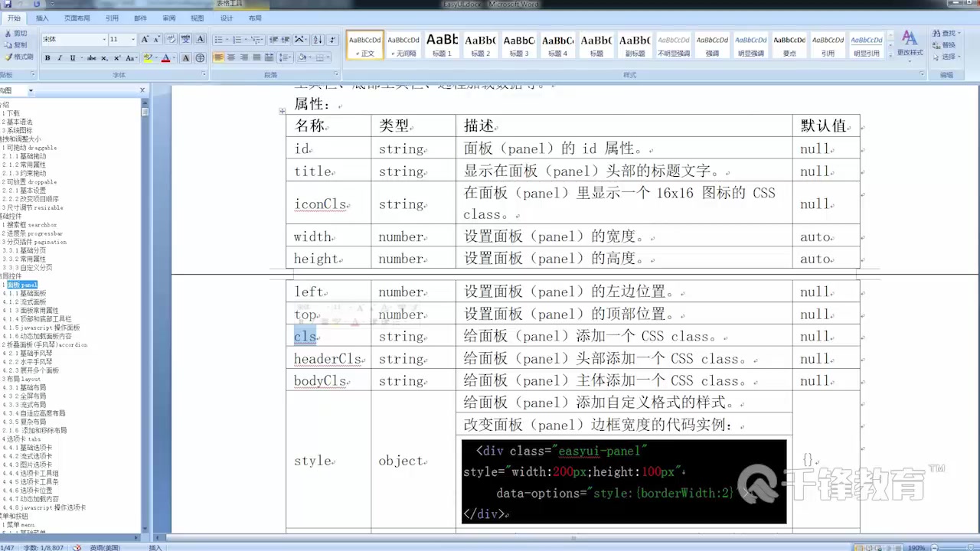Toggle bold formatting
The image size is (980, 551).
point(47,58)
